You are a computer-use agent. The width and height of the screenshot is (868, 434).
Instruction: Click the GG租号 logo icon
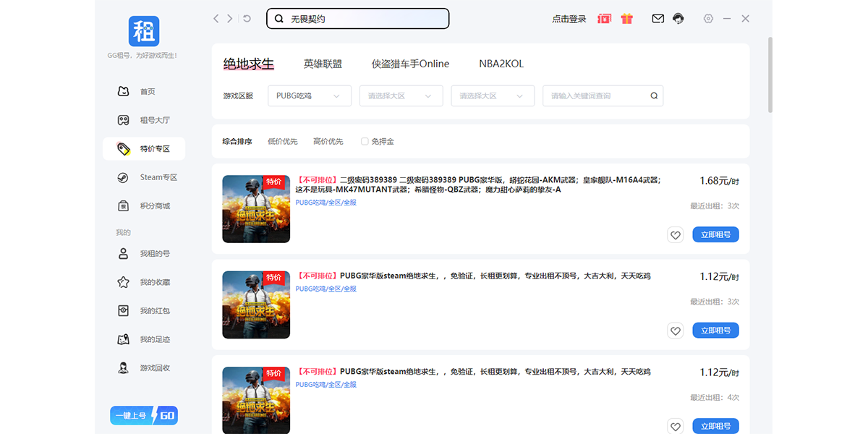tap(144, 31)
